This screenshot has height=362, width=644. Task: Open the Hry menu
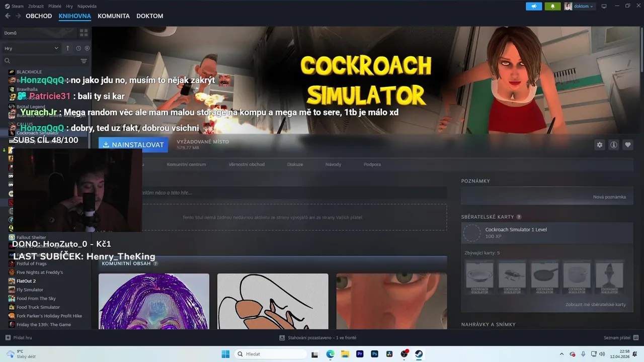(69, 6)
